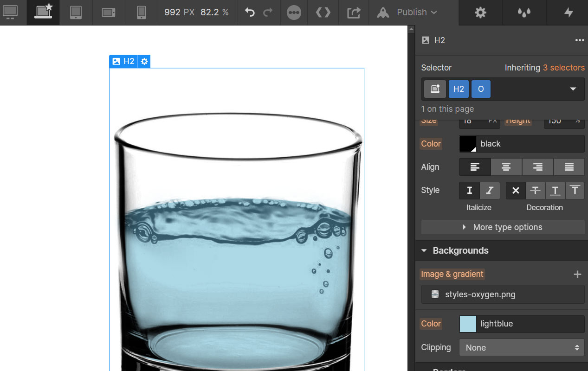Click the lightblue background color swatch
The width and height of the screenshot is (588, 371).
468,324
